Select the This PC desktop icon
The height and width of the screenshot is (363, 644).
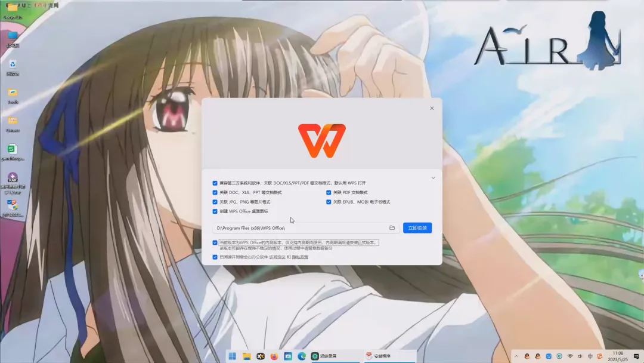coord(13,39)
